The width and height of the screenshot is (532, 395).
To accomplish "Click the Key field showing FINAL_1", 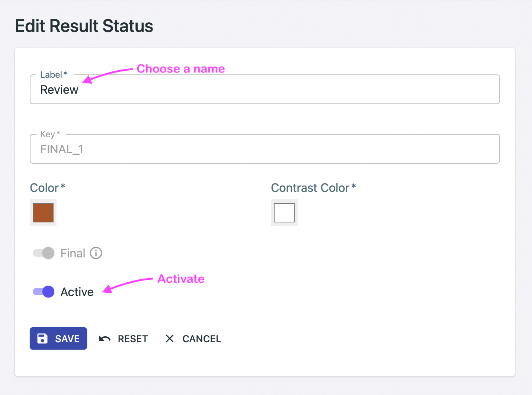I will tap(265, 149).
